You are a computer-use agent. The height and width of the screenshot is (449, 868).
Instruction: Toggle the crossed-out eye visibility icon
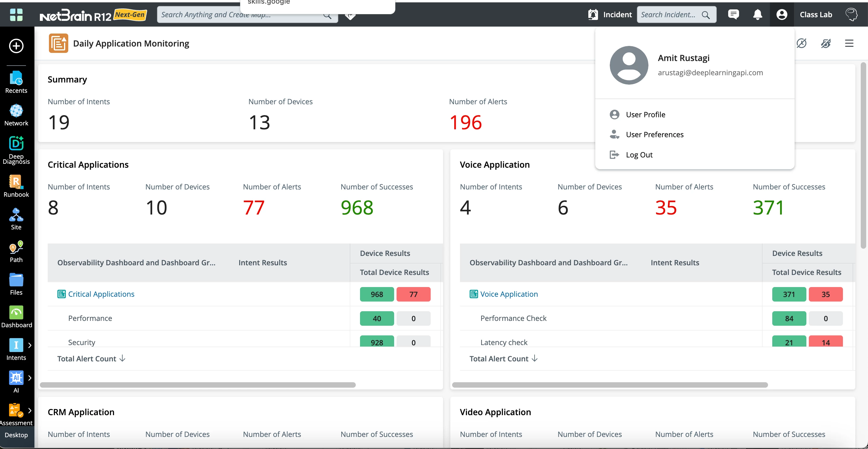pos(825,43)
